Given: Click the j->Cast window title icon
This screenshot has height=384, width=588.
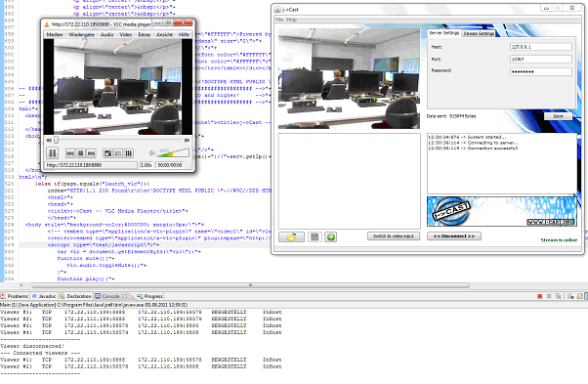Looking at the screenshot, I should [x=277, y=10].
